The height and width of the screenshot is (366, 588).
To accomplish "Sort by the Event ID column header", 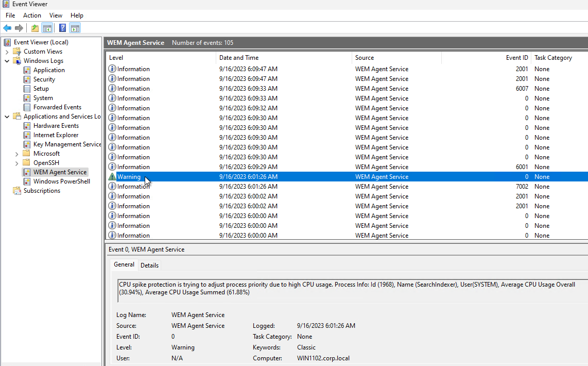I will pos(487,58).
